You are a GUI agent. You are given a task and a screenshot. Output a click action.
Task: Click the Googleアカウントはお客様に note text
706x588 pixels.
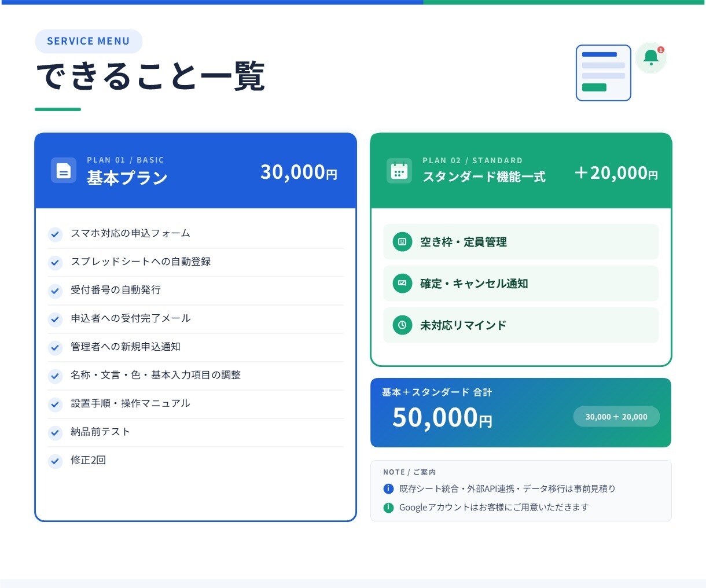494,508
